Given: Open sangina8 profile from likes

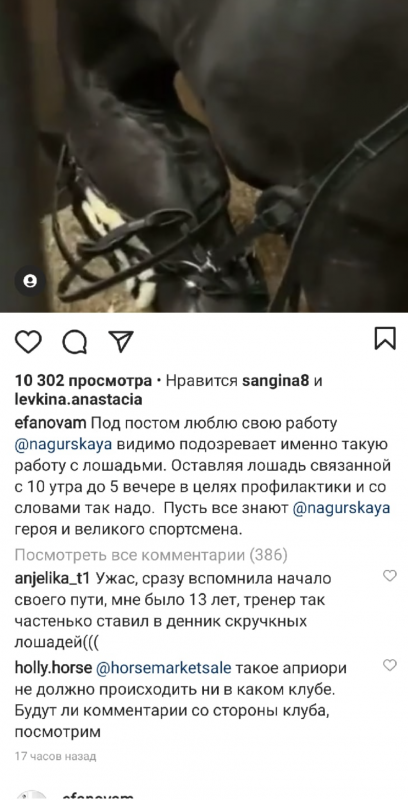Looking at the screenshot, I should [x=276, y=381].
